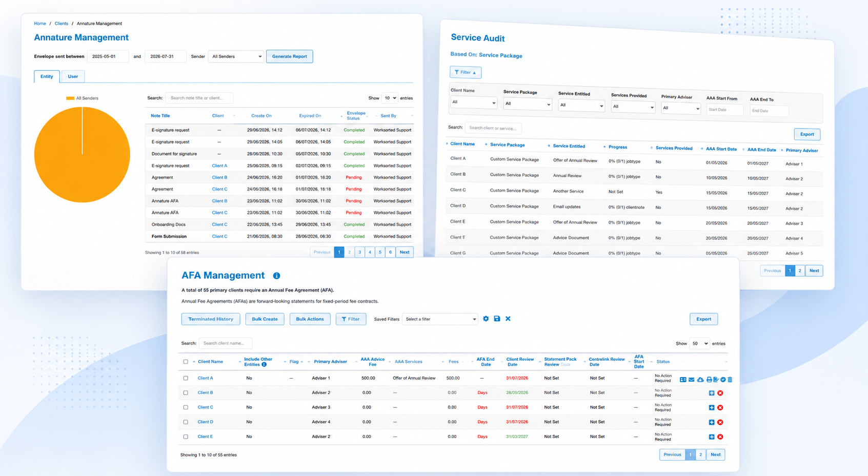868x476 pixels.
Task: Tick the checkbox for Client D in AFA table
Action: 186,422
